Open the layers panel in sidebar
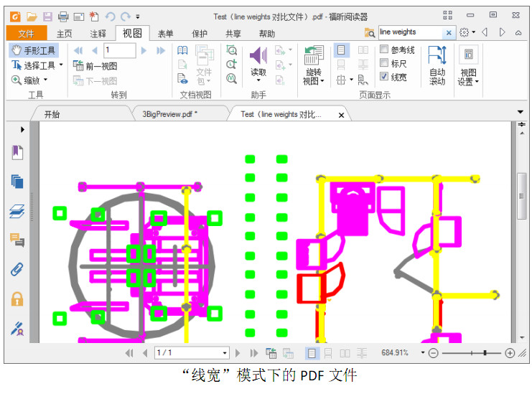 pyautogui.click(x=17, y=211)
